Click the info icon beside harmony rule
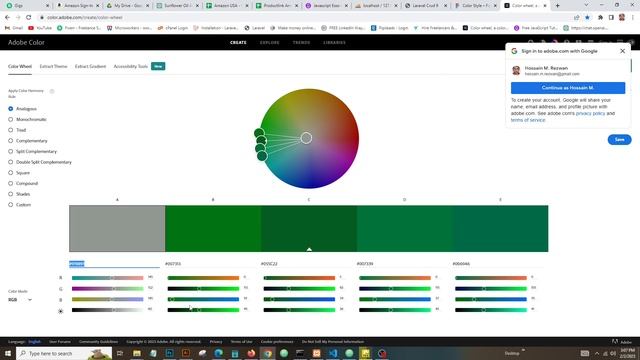This screenshot has height=360, width=640. 52,91
